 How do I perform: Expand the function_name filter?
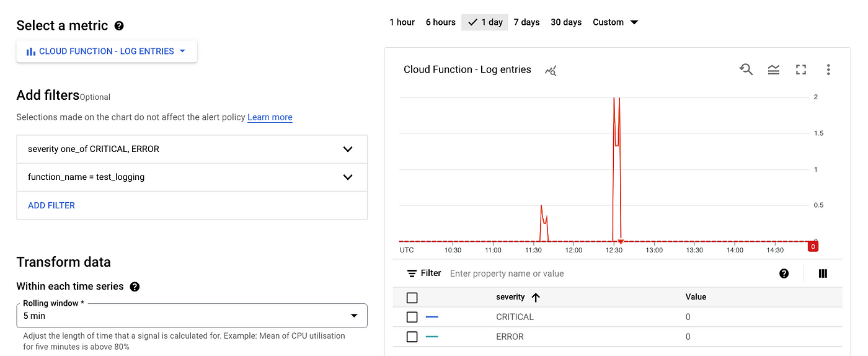point(192,177)
